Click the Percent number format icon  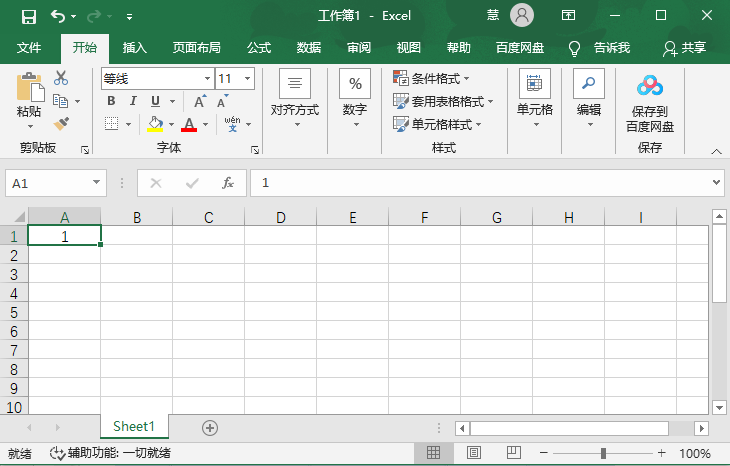[355, 85]
